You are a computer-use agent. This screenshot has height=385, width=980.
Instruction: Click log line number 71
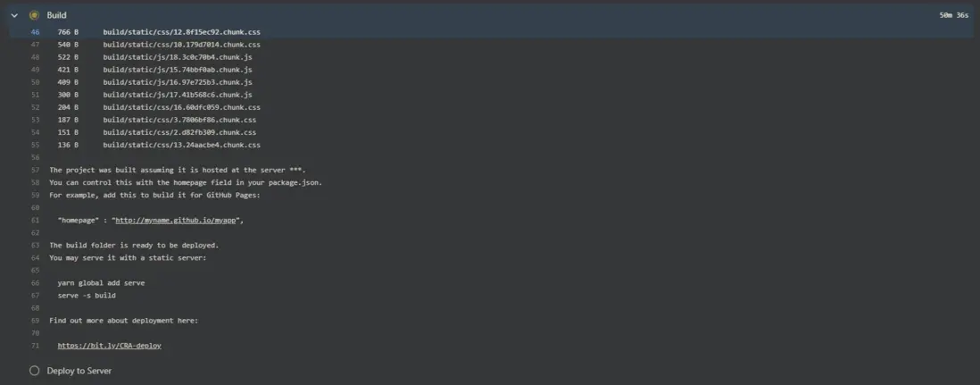pos(36,345)
